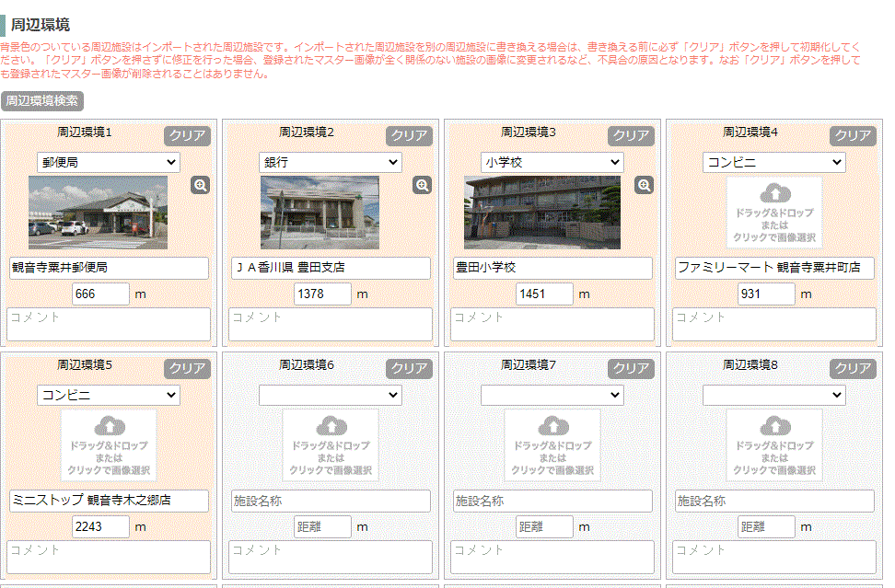This screenshot has width=895, height=588.
Task: Click コメント box in 周辺環境1
Action: click(109, 325)
